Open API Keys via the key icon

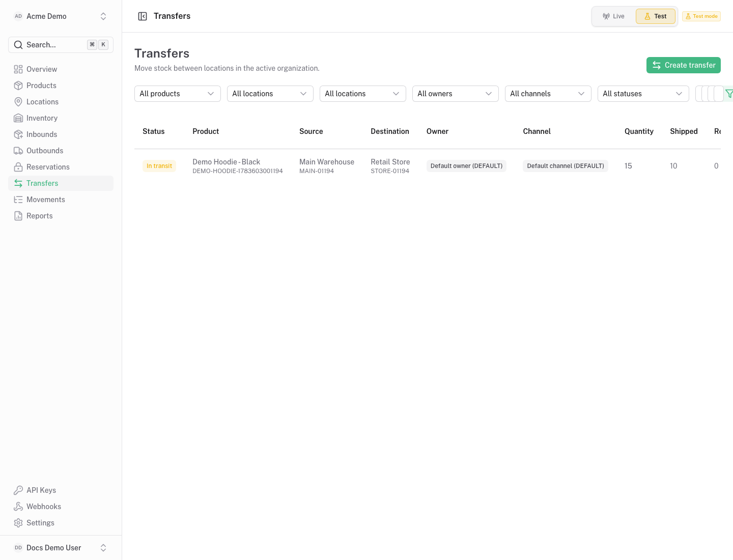[18, 490]
